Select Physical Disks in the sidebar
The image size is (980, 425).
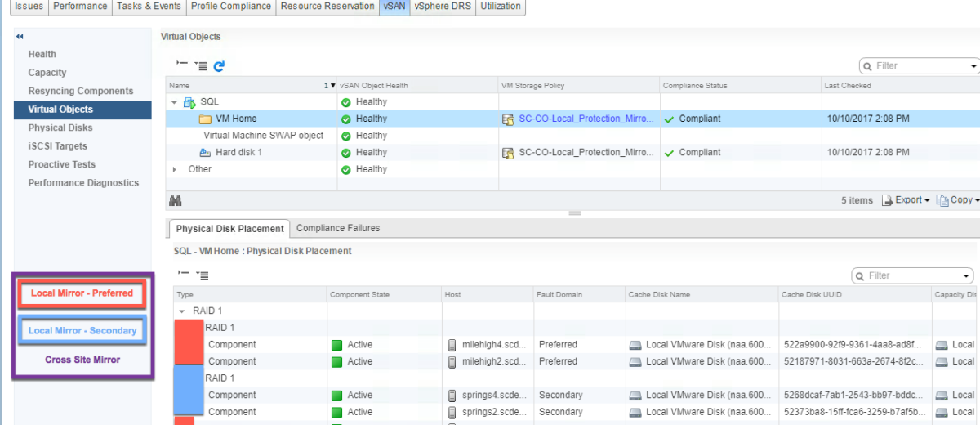[x=60, y=127]
